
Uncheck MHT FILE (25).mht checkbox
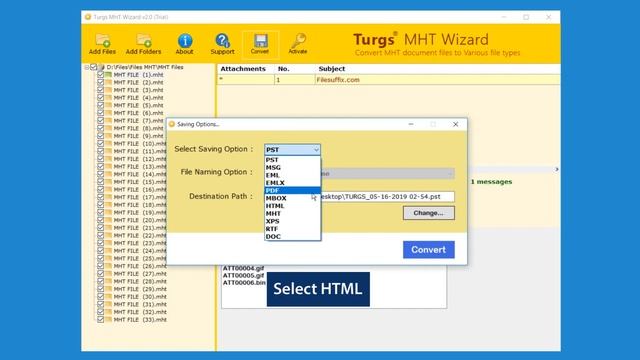(100, 258)
